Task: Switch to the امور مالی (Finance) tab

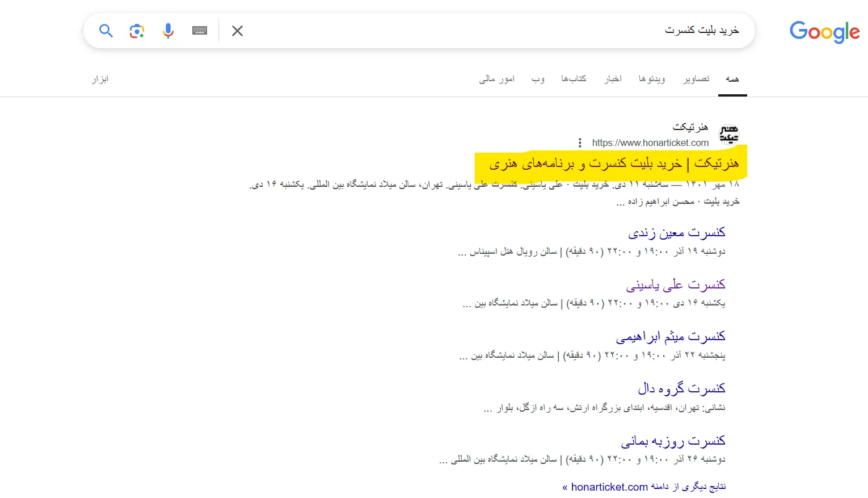Action: click(x=496, y=79)
